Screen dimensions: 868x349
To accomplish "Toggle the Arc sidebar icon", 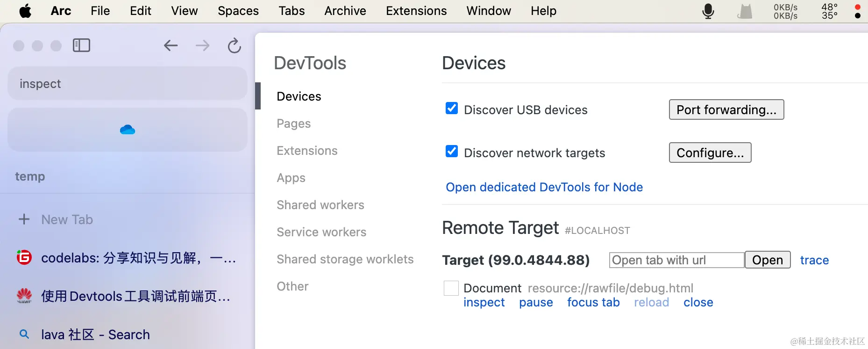I will coord(81,45).
